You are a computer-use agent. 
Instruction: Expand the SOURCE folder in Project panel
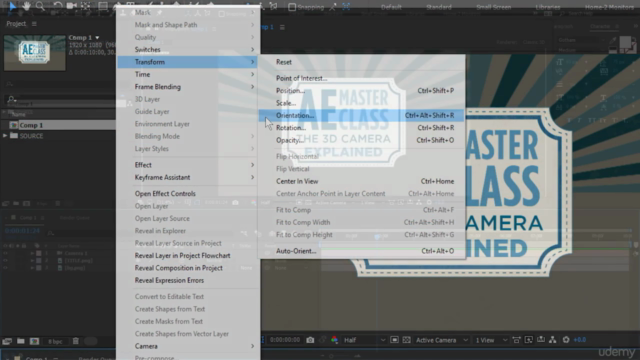coord(5,136)
